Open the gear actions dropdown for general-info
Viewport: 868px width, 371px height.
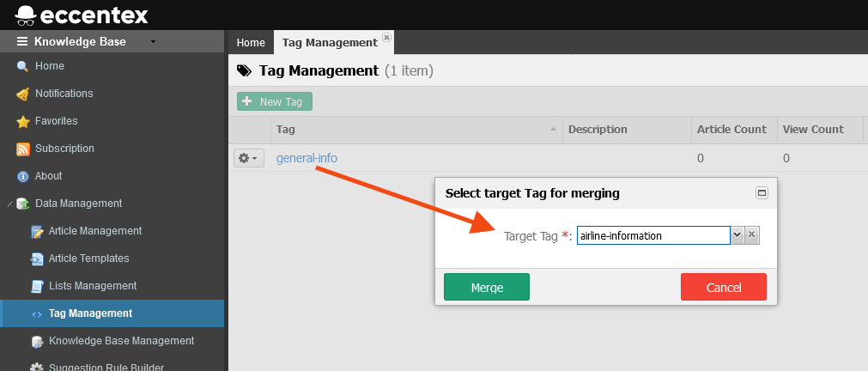click(249, 158)
